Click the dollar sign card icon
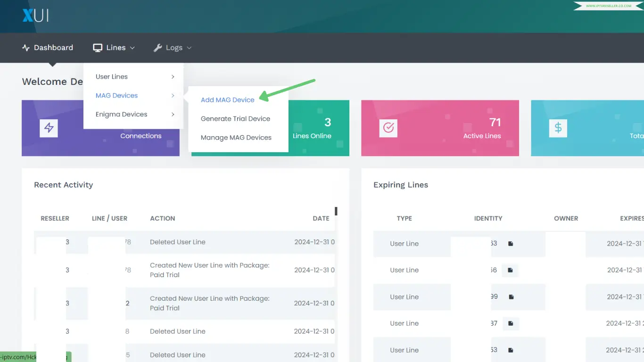644x362 pixels. coord(558,128)
